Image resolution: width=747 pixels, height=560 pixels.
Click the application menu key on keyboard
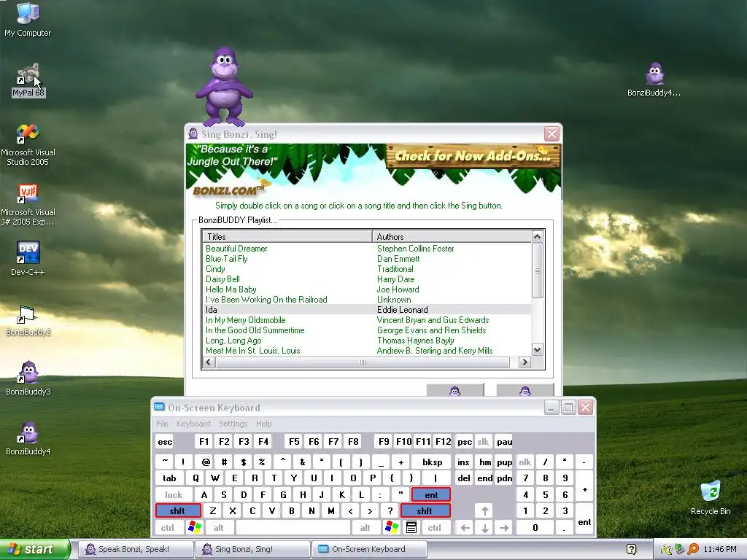click(411, 527)
